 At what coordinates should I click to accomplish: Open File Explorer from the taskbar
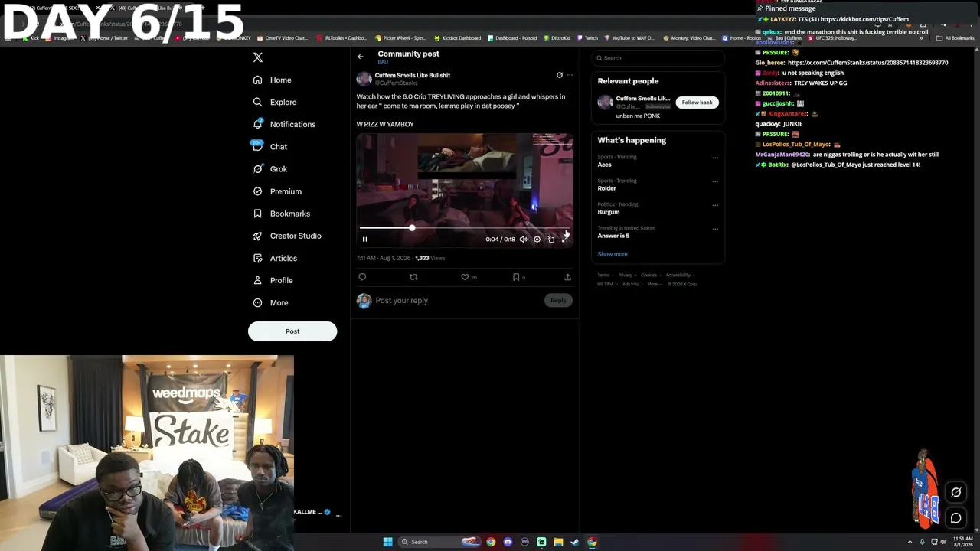pos(558,542)
